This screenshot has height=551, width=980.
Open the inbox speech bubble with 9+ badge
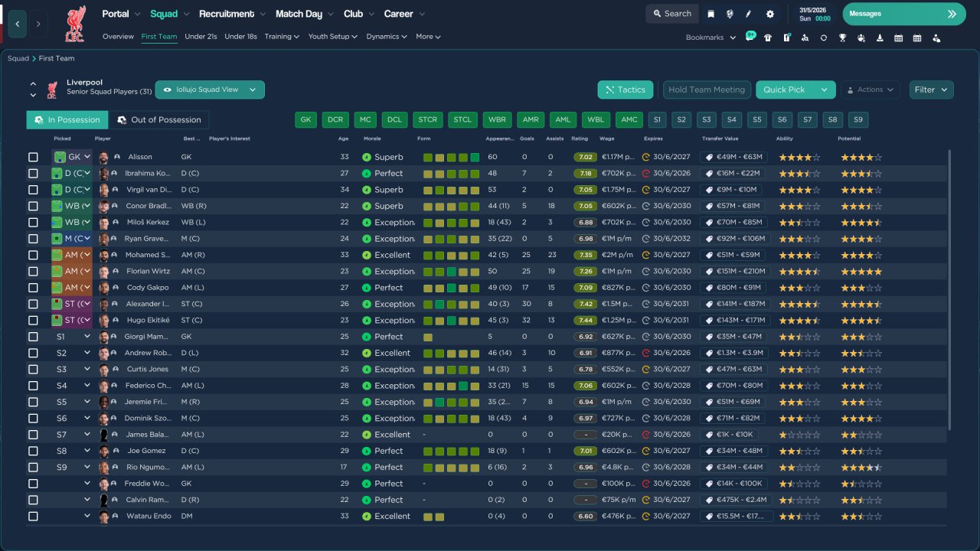click(750, 37)
